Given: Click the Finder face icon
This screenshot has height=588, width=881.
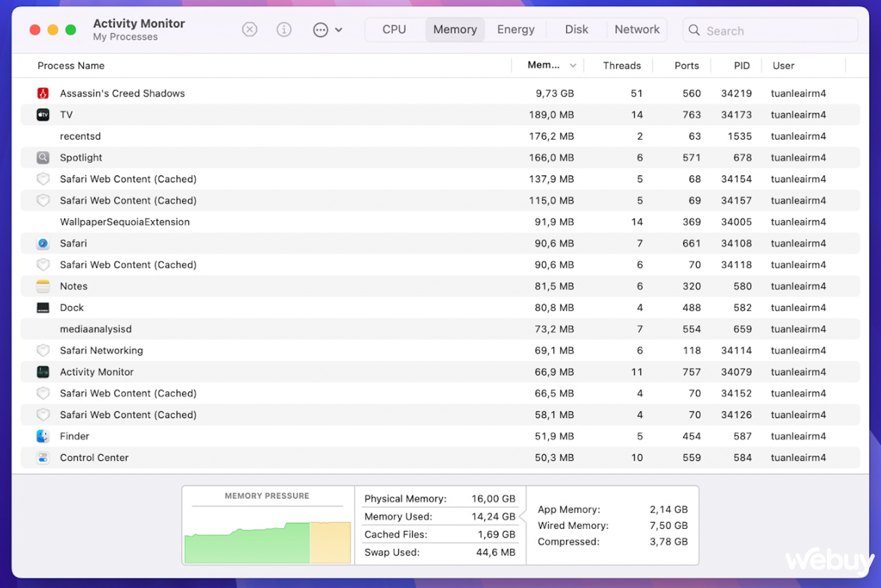Looking at the screenshot, I should click(43, 436).
